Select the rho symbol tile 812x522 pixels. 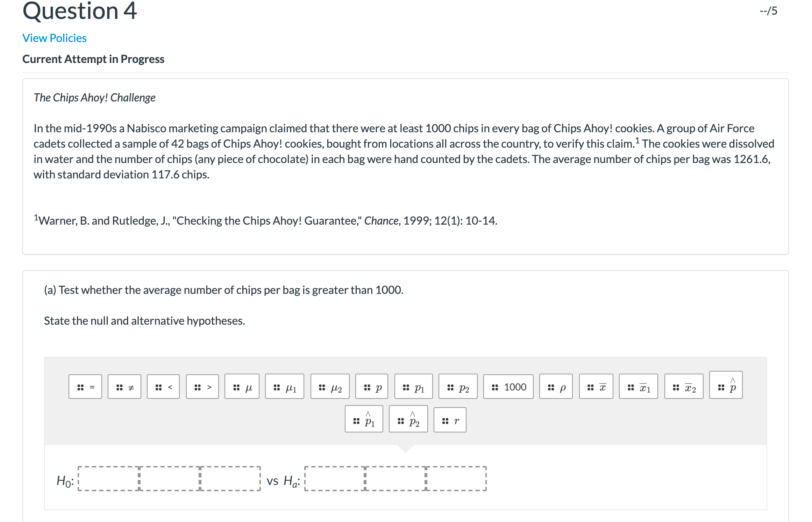click(556, 387)
